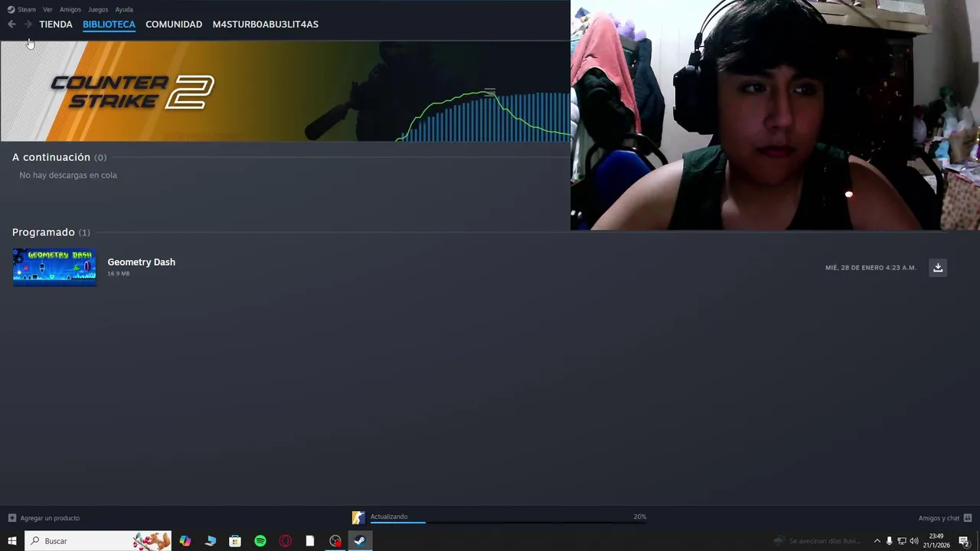Viewport: 980px width, 551px height.
Task: Show hidden system tray icons
Action: (x=877, y=541)
